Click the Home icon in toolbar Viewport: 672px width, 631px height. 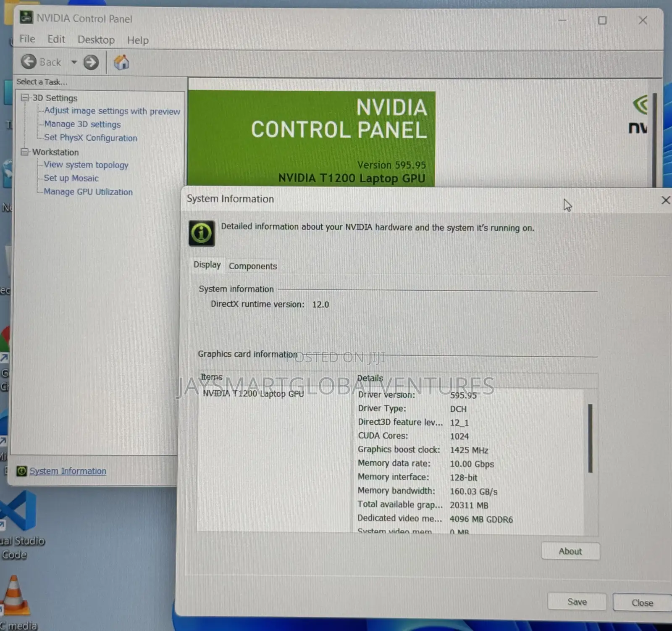121,63
